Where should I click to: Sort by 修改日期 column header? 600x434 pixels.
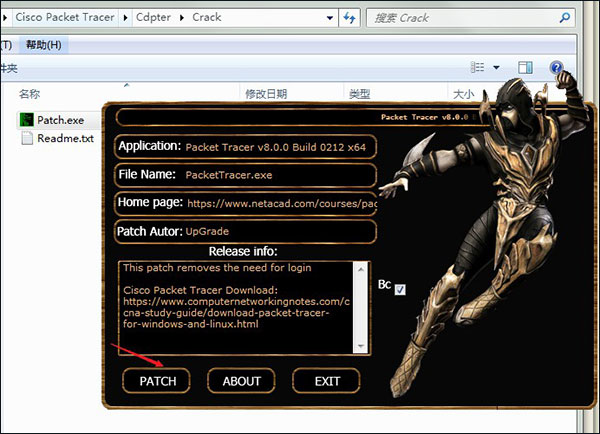(266, 94)
